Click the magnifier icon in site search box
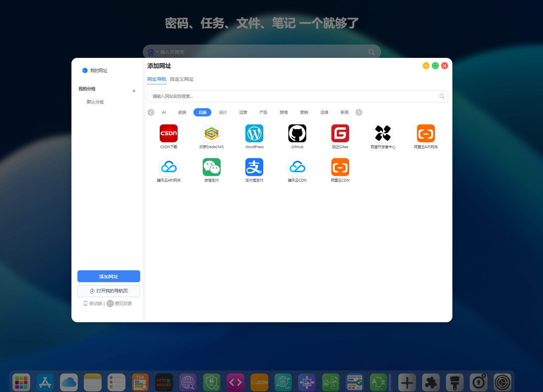The width and height of the screenshot is (543, 392). click(x=442, y=96)
